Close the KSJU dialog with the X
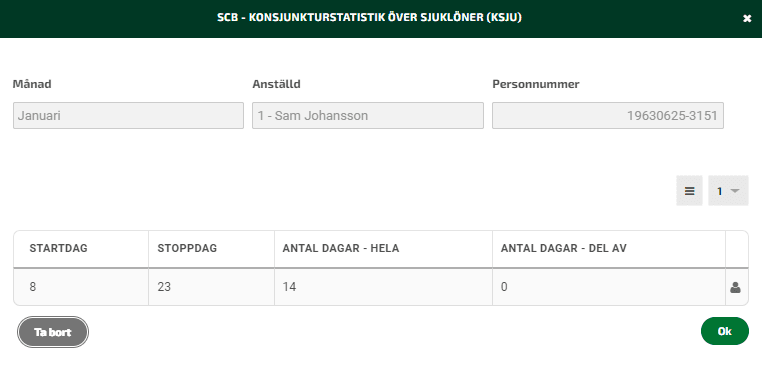The width and height of the screenshot is (762, 367). point(747,18)
